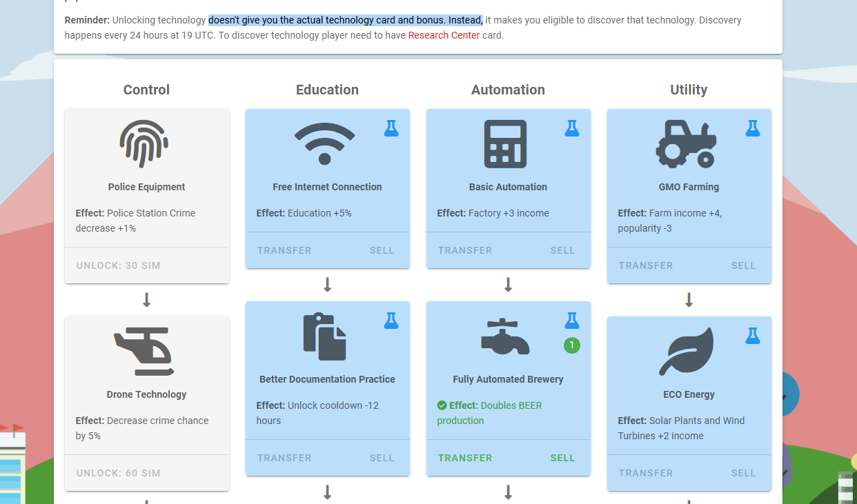Click 'Police Station Crime decrease +1%' text

point(135,221)
